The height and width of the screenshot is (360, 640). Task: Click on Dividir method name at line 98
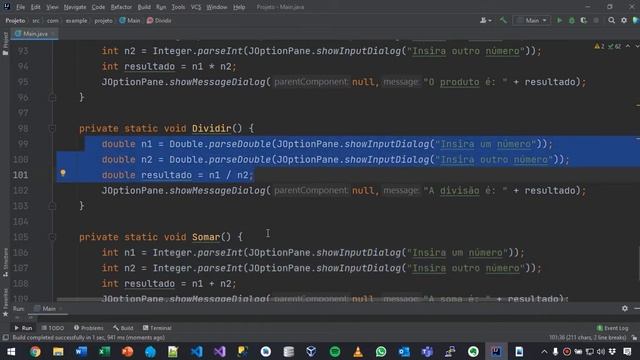[x=211, y=129]
